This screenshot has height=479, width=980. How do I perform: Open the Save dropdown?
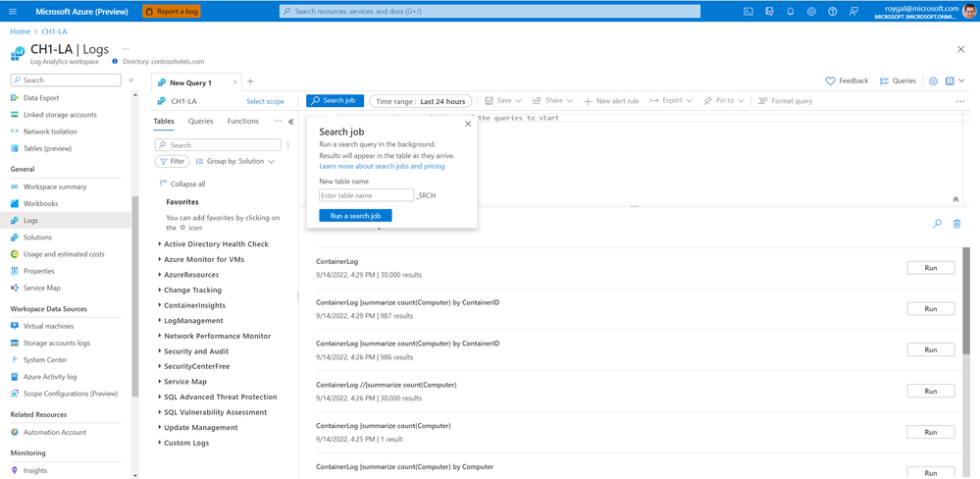pos(502,101)
